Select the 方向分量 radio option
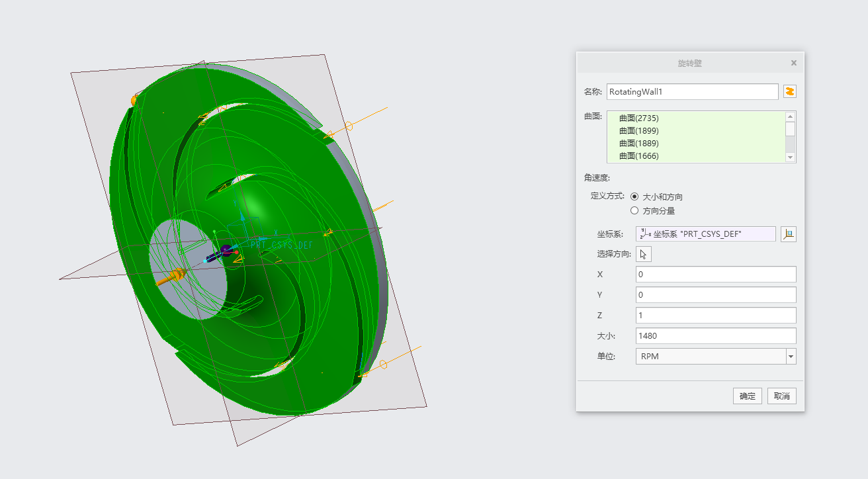 pyautogui.click(x=634, y=210)
